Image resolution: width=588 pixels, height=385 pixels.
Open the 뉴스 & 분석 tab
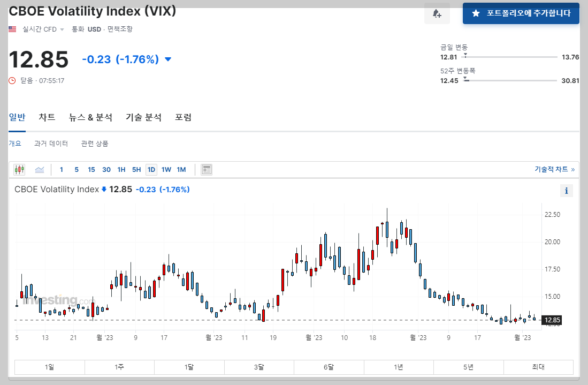coord(90,117)
